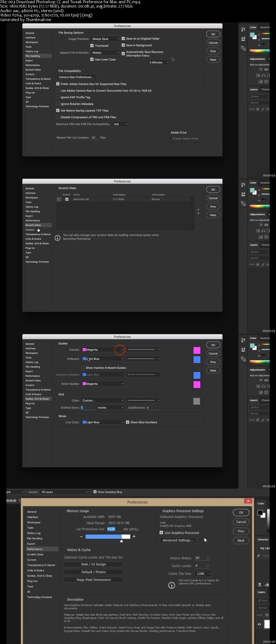The image size is (276, 644).
Task: Click Libraries add graphic icon
Action: [x=267, y=584]
